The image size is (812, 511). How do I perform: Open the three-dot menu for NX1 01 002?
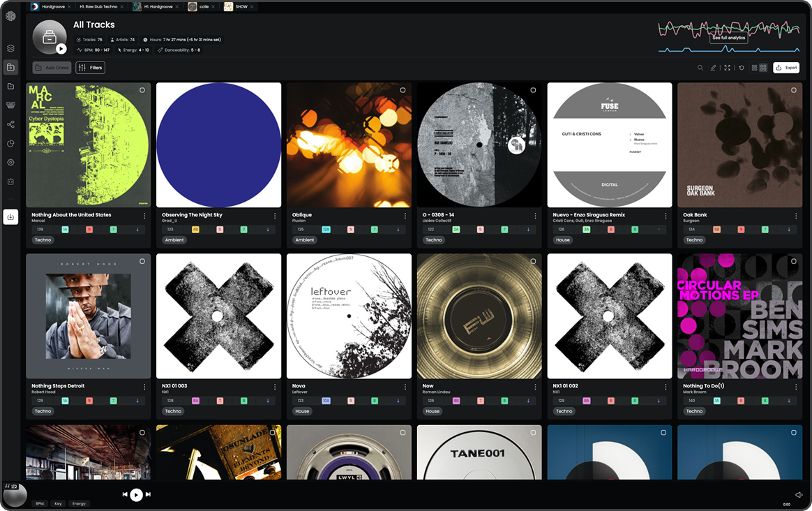coord(666,387)
